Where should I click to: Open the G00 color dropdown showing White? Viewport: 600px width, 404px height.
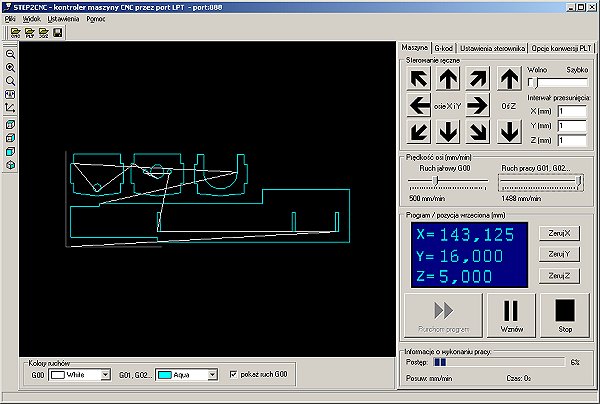pyautogui.click(x=106, y=375)
